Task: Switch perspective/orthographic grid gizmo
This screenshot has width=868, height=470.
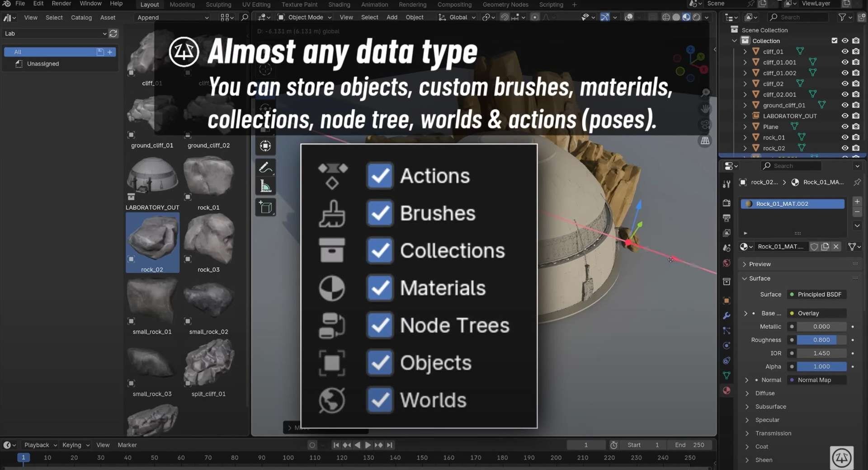Action: [x=705, y=141]
